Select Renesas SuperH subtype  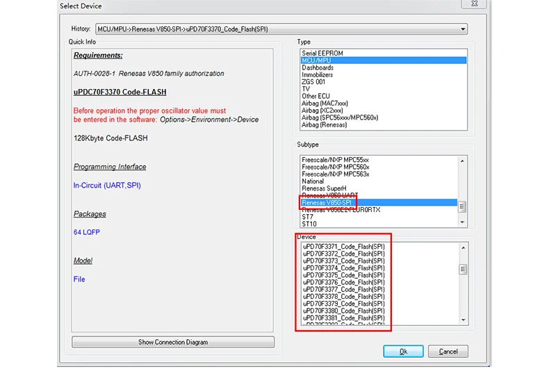point(379,188)
